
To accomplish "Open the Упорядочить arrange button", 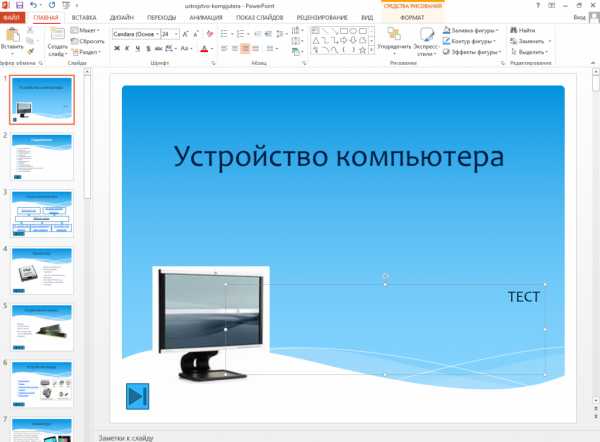I will (x=394, y=42).
